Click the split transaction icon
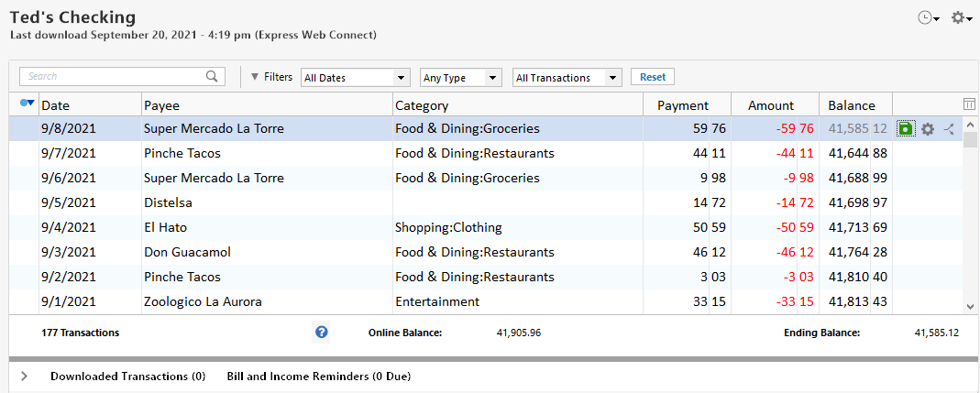 click(x=949, y=129)
